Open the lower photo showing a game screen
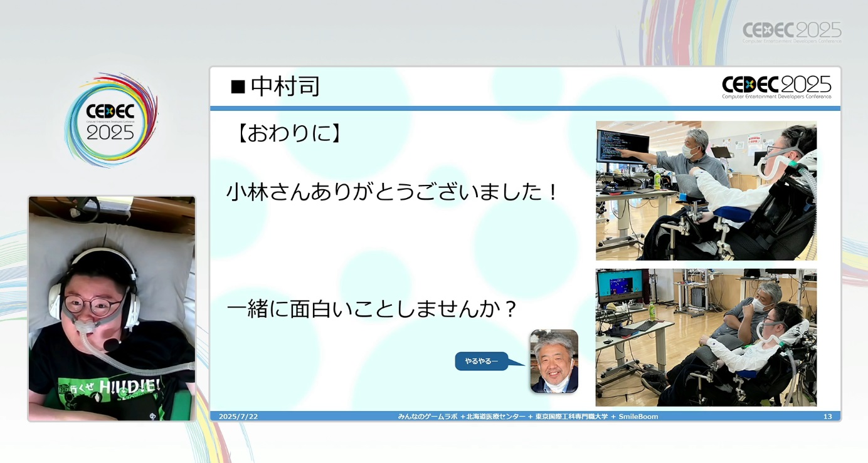Screen dimensions: 868x463 (x=706, y=337)
